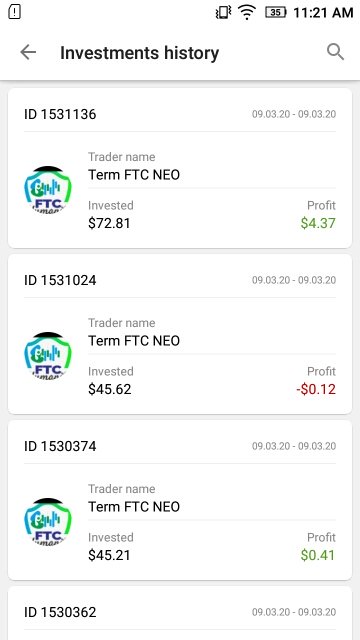
Task: Tap the battery indicator icon
Action: (276, 12)
